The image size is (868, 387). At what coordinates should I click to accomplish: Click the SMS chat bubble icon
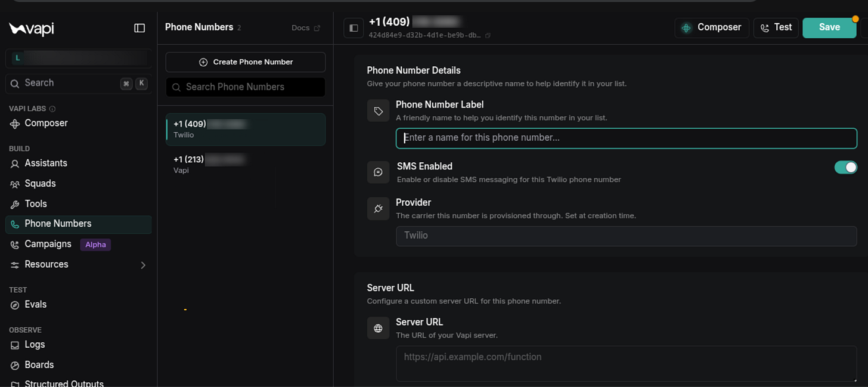point(378,172)
